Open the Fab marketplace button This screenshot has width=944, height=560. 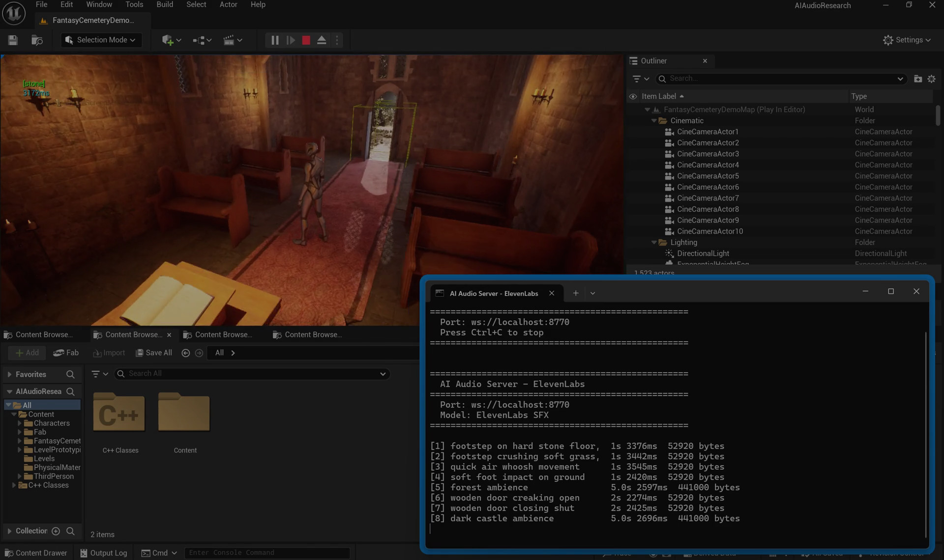click(x=66, y=353)
